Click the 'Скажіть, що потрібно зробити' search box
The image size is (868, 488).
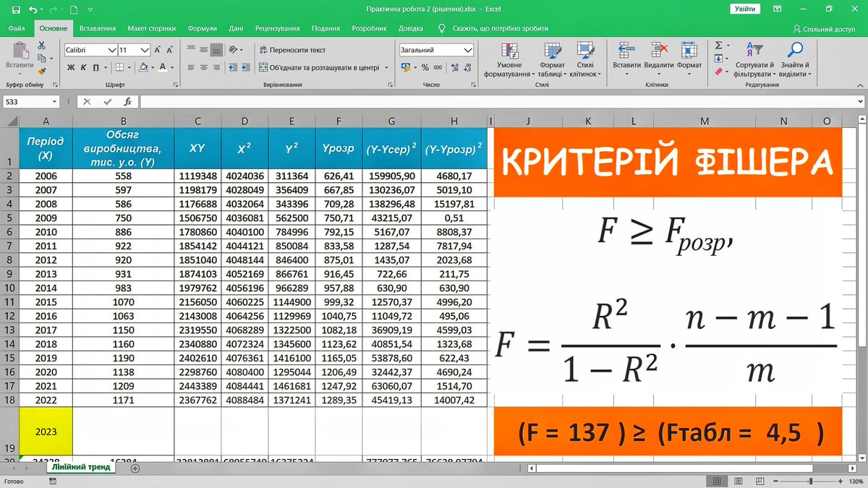pyautogui.click(x=500, y=28)
